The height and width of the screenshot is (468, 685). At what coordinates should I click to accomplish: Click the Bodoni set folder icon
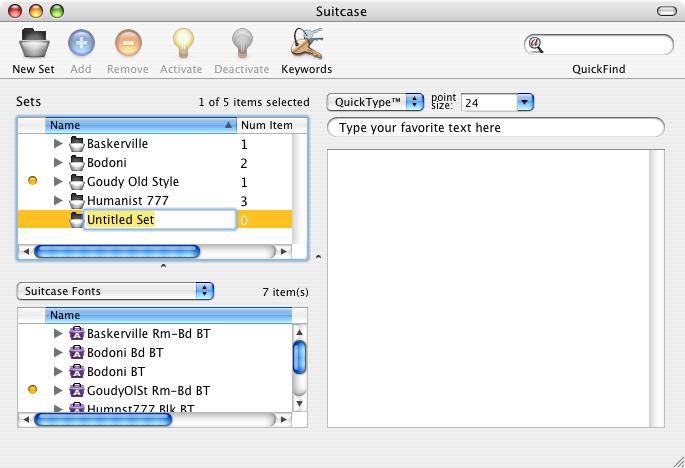pos(76,163)
